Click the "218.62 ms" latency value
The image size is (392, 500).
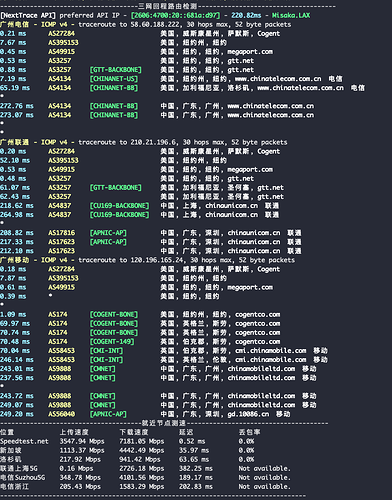(x=17, y=205)
